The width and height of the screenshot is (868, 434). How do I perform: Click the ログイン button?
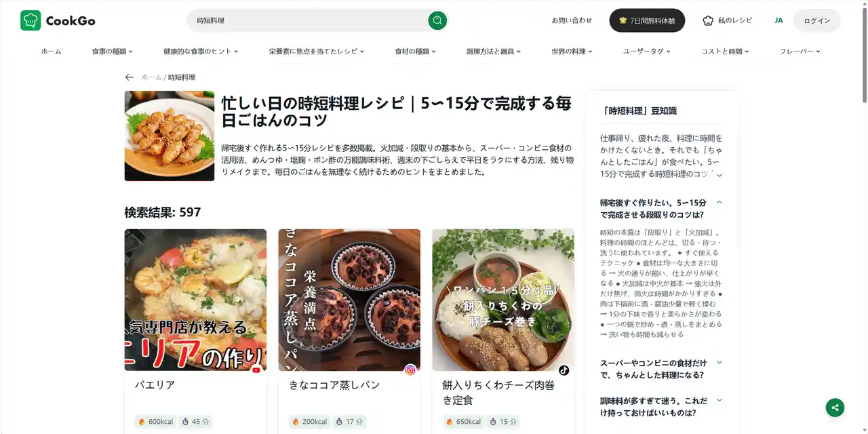(817, 20)
